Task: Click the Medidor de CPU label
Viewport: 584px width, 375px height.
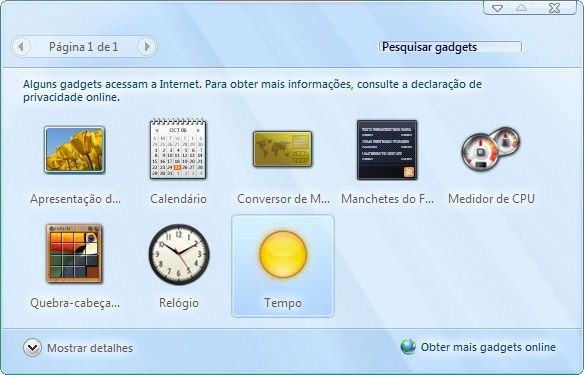Action: [491, 199]
